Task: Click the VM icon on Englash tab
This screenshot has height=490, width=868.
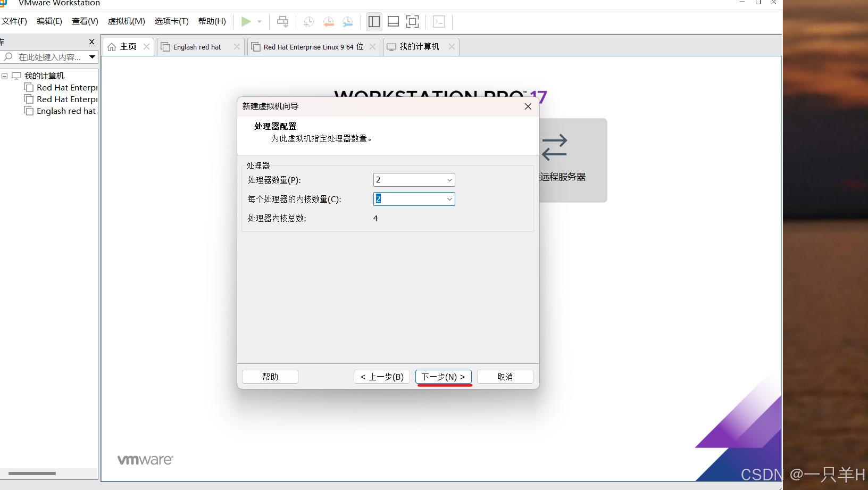Action: pos(165,47)
